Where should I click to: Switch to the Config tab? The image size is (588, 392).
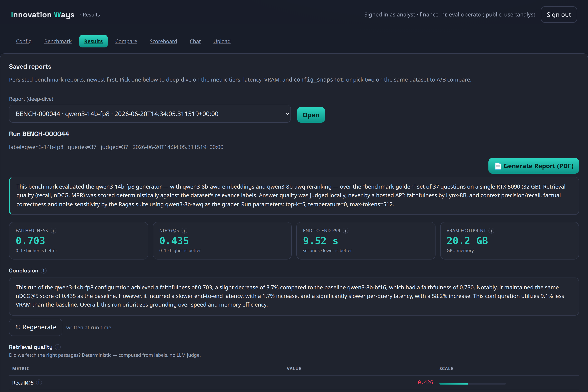(24, 41)
